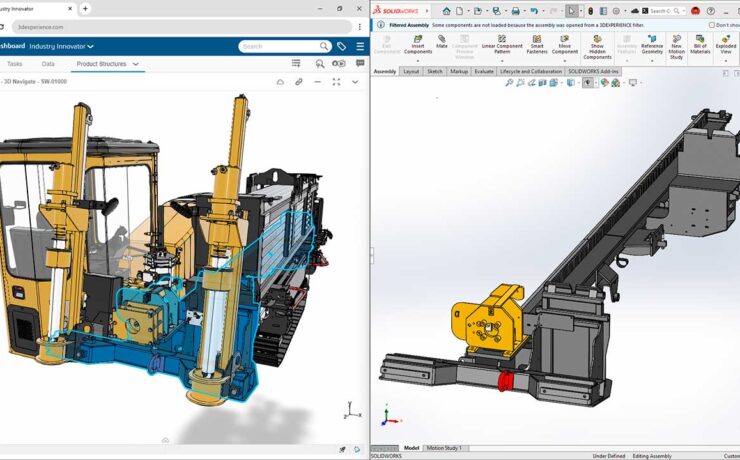The image size is (740, 460).
Task: Click the cloud 3DEXPERIENCE icon in SolidWorks
Action: click(x=635, y=11)
